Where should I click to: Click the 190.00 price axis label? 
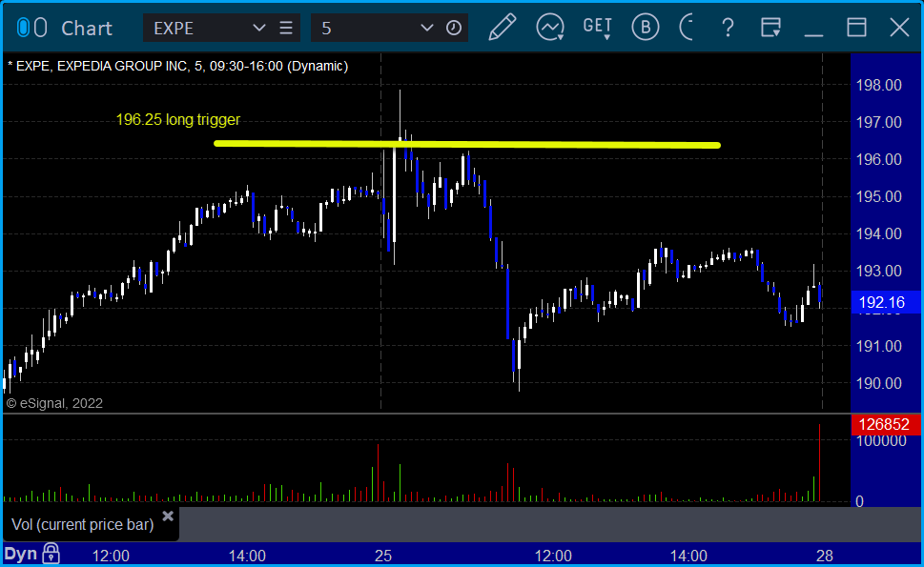[878, 383]
